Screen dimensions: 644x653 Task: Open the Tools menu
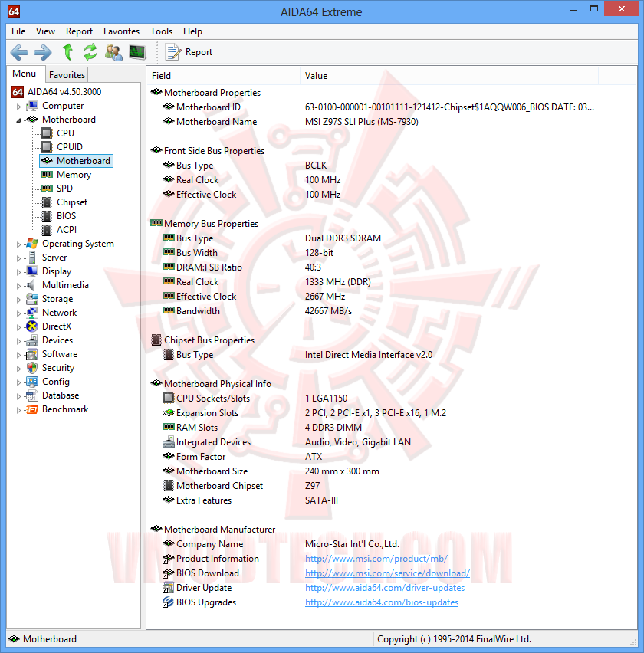(x=161, y=31)
